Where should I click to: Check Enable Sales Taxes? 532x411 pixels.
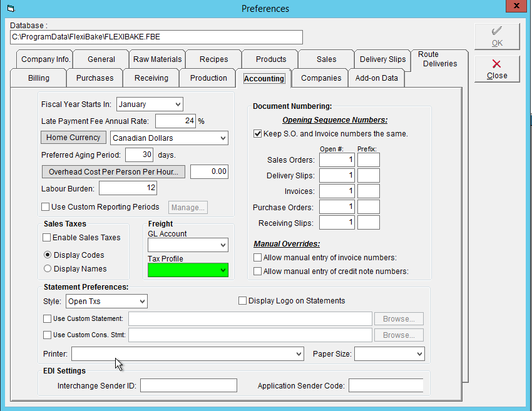[47, 237]
